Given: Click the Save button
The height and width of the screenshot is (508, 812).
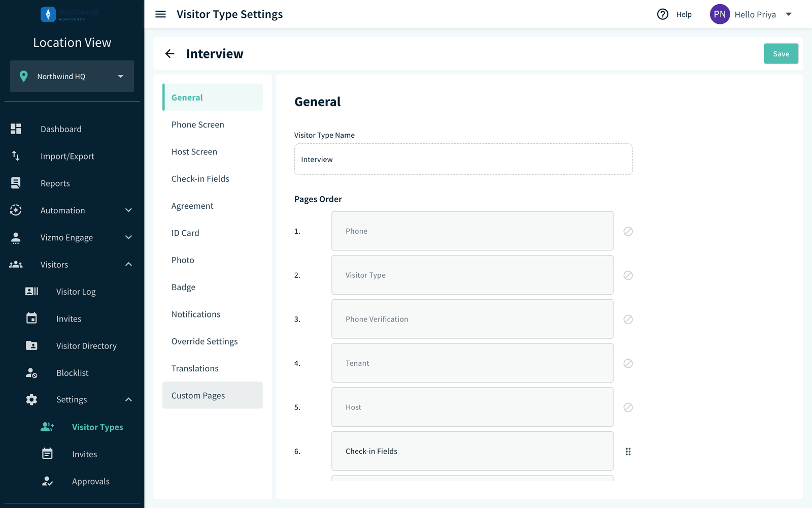Looking at the screenshot, I should (x=781, y=54).
